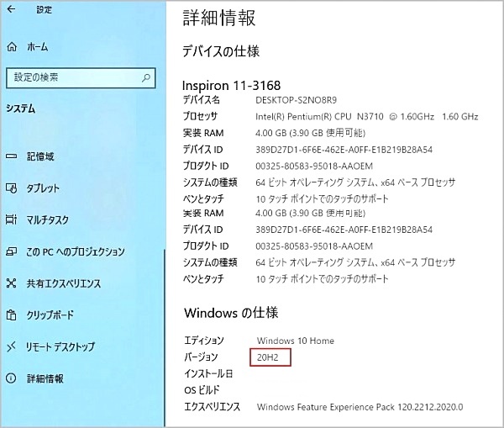Click the リモート デスクトップ icon
This screenshot has height=428, width=504.
point(11,346)
